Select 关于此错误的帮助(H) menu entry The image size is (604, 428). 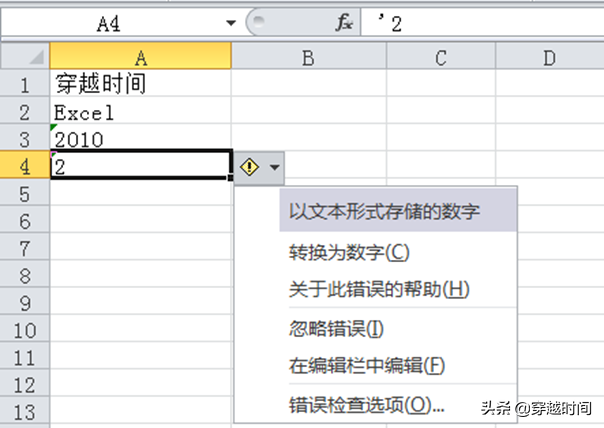click(379, 289)
